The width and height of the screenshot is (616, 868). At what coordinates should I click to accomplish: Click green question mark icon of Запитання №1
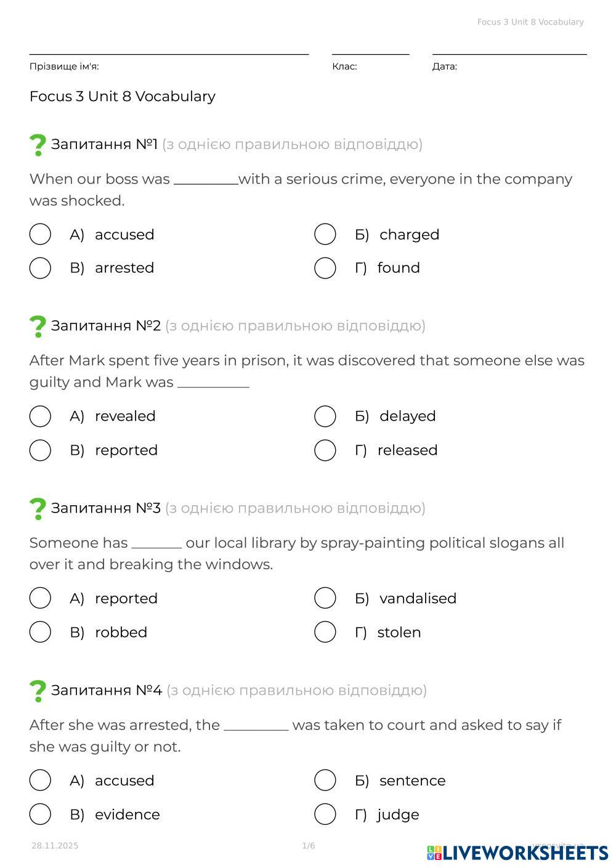click(38, 145)
